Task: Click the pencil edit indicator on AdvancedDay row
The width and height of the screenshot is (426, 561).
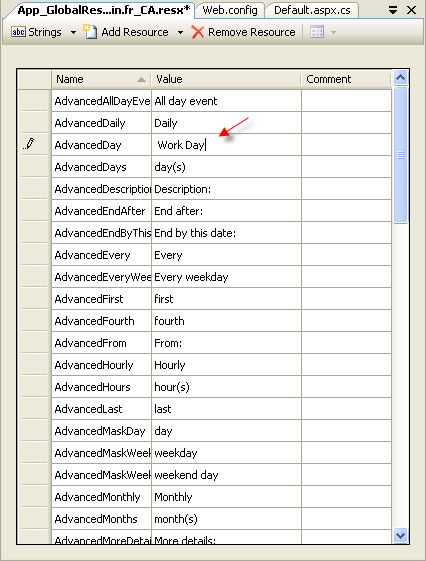Action: point(30,144)
